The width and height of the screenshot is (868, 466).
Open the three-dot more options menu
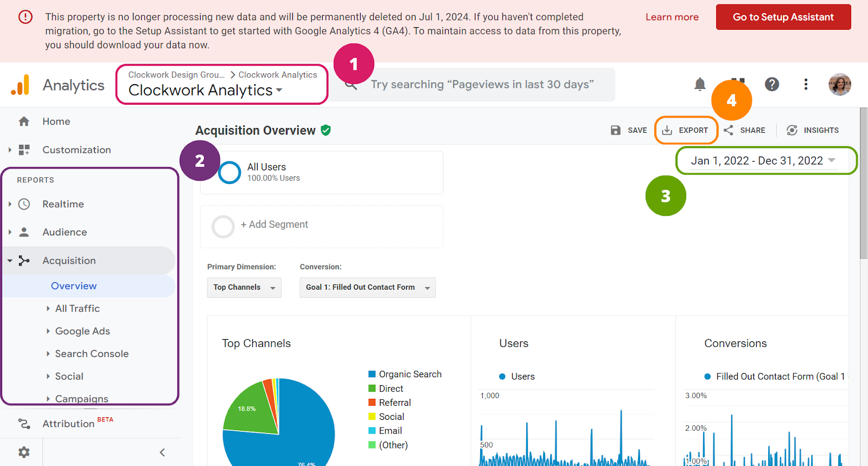coord(806,84)
